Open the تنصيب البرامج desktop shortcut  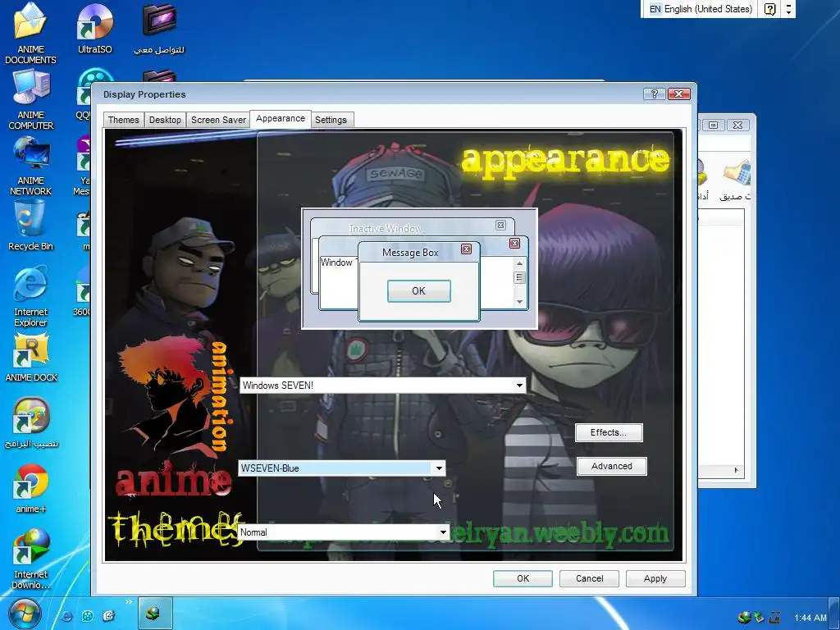click(x=31, y=422)
